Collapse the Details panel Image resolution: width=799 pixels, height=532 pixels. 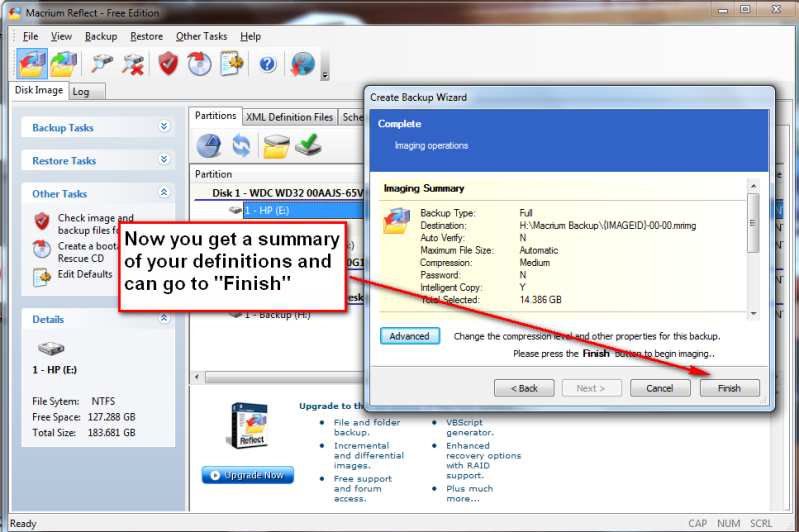(164, 318)
